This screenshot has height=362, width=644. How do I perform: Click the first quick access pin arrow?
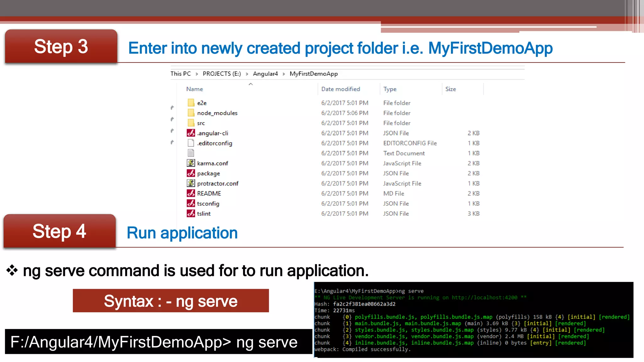pyautogui.click(x=172, y=107)
